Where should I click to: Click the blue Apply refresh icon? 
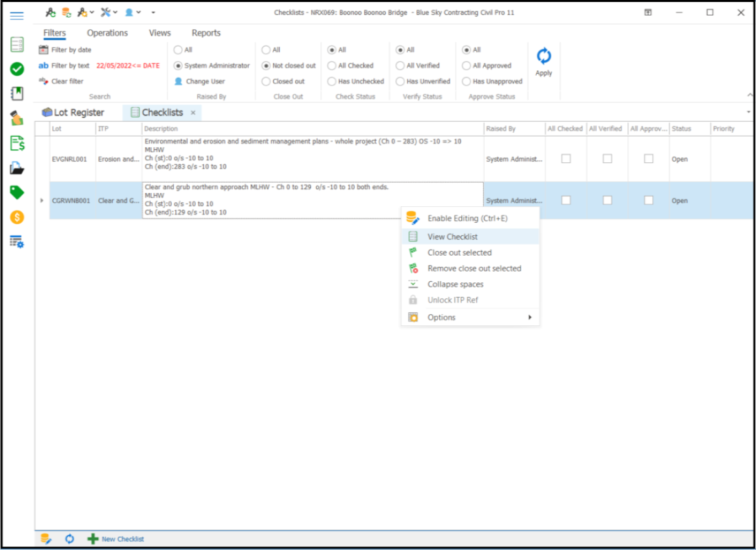pos(544,56)
